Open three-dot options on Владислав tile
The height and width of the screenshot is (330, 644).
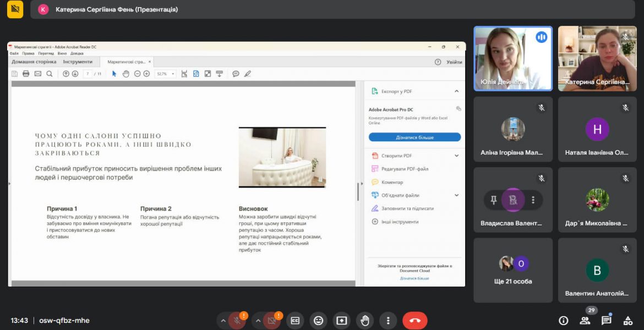533,200
